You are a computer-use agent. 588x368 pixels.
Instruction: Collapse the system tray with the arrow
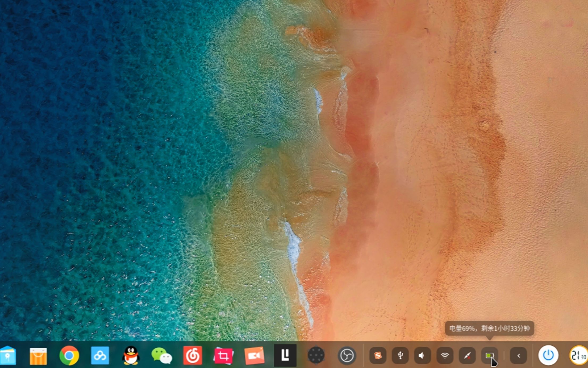518,355
